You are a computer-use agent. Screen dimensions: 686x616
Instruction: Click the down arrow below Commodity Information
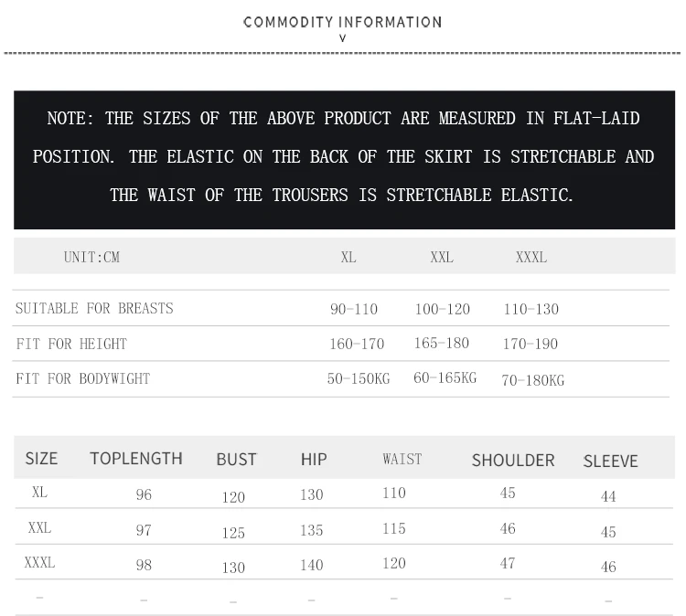pyautogui.click(x=343, y=38)
